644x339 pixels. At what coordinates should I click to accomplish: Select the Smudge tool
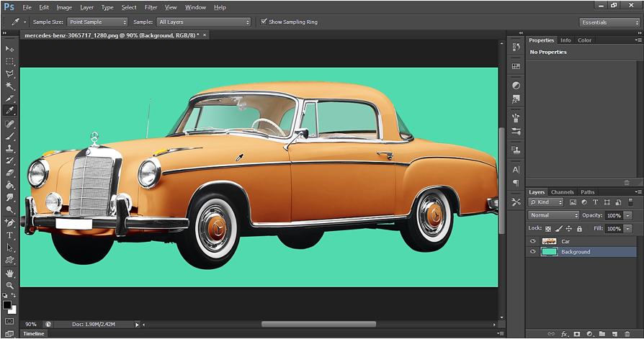click(x=9, y=197)
